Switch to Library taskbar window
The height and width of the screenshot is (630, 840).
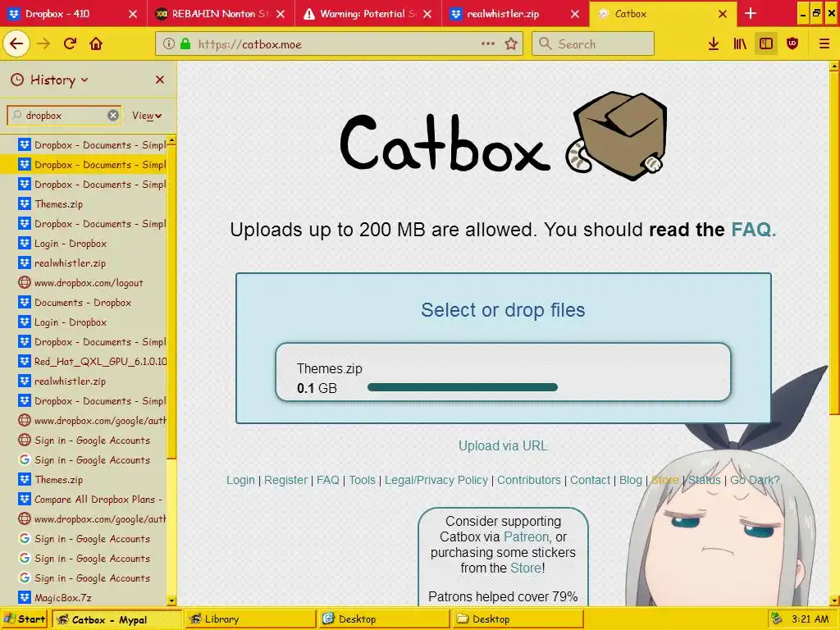pos(252,619)
